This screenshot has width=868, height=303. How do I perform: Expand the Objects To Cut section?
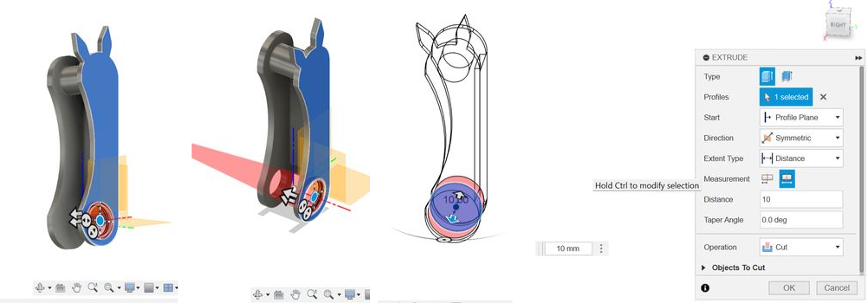(704, 268)
